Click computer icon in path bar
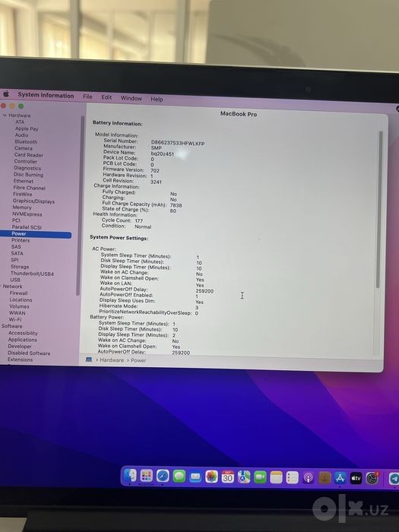Viewport: 399px width, 532px height. pyautogui.click(x=89, y=359)
